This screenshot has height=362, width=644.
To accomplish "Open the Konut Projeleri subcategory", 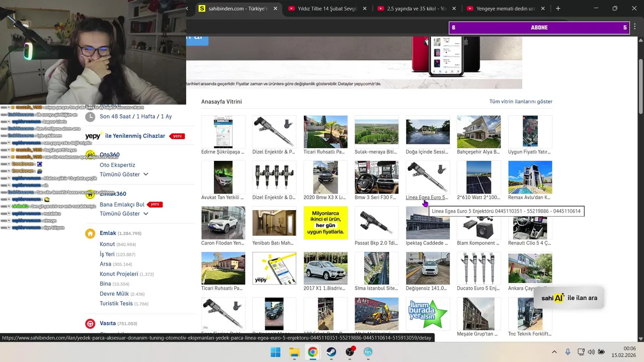I will tap(119, 274).
